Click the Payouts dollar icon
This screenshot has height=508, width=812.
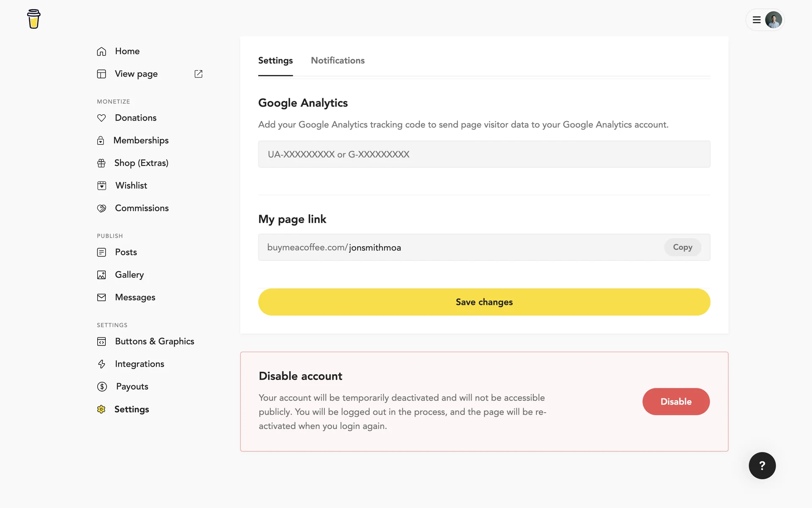pyautogui.click(x=102, y=387)
